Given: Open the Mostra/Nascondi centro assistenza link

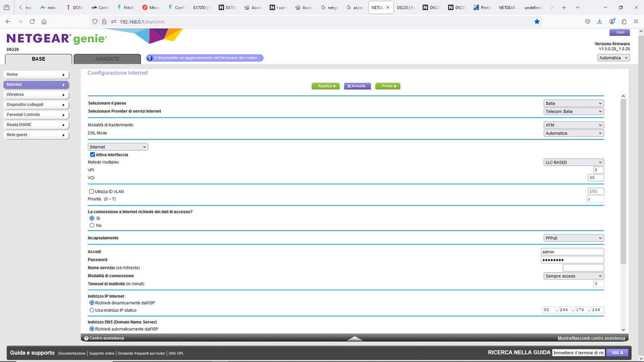Looking at the screenshot, I should click(591, 338).
